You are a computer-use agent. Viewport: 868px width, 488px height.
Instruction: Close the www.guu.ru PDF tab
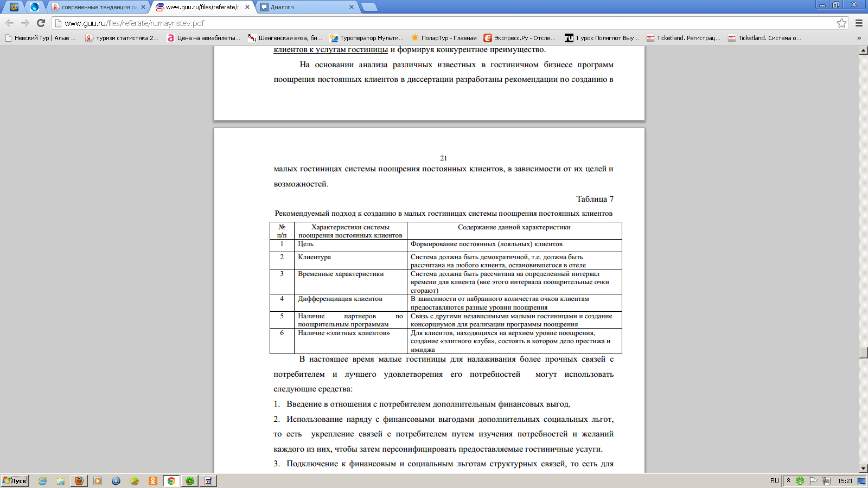click(x=247, y=7)
